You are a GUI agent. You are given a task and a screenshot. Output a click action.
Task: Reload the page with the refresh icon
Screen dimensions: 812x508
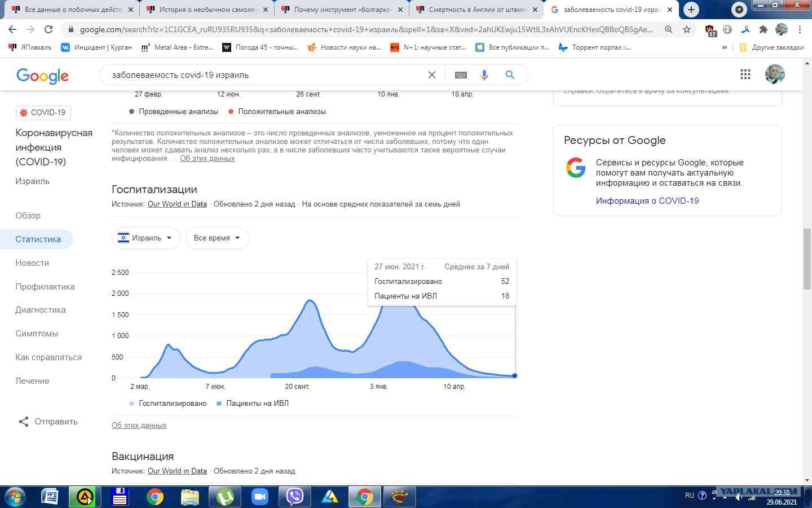[48, 29]
